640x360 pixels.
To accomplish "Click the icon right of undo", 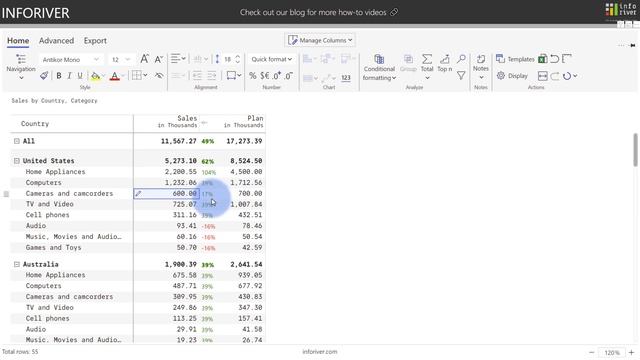I will click(567, 59).
